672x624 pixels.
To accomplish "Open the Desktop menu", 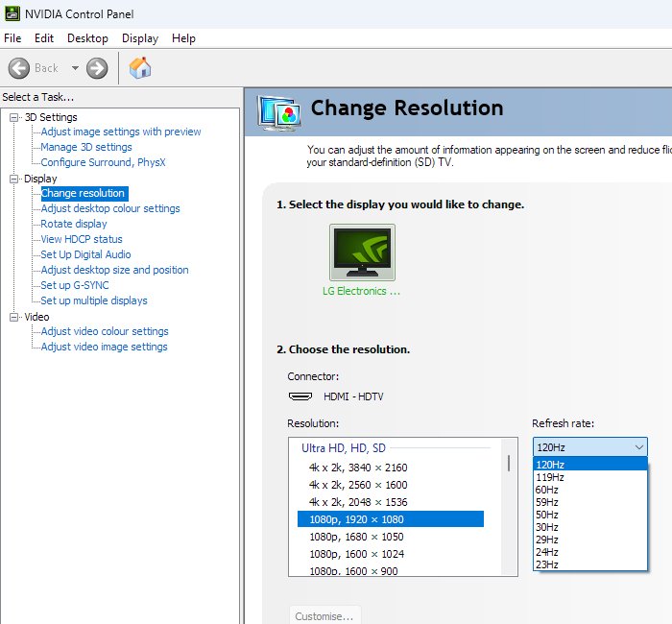I will tap(87, 38).
